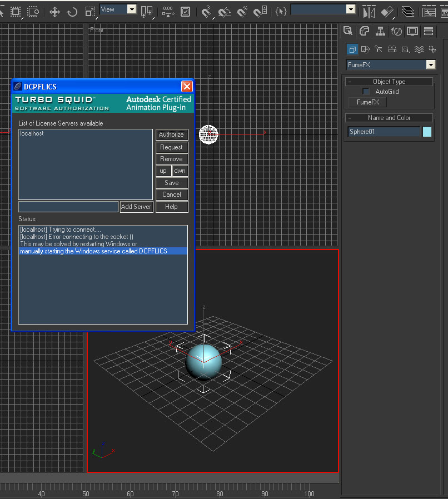Activate the Select and Rotate tool
Image resolution: width=448 pixels, height=499 pixels.
click(x=72, y=12)
